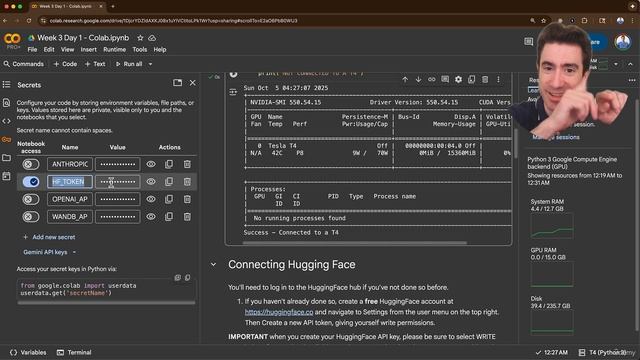This screenshot has width=640, height=360.
Task: Open the runtime connection dropdown arrow
Action: 616,64
